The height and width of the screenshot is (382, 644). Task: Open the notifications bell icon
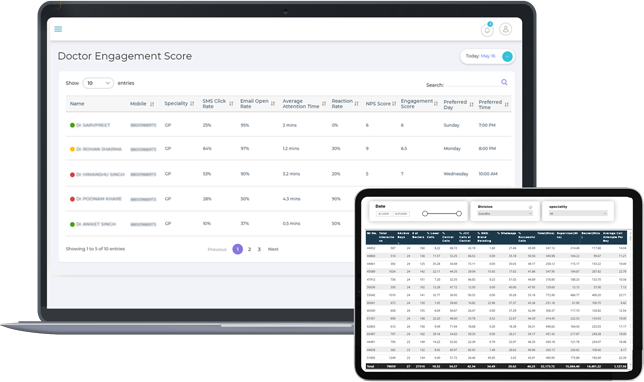(x=487, y=30)
